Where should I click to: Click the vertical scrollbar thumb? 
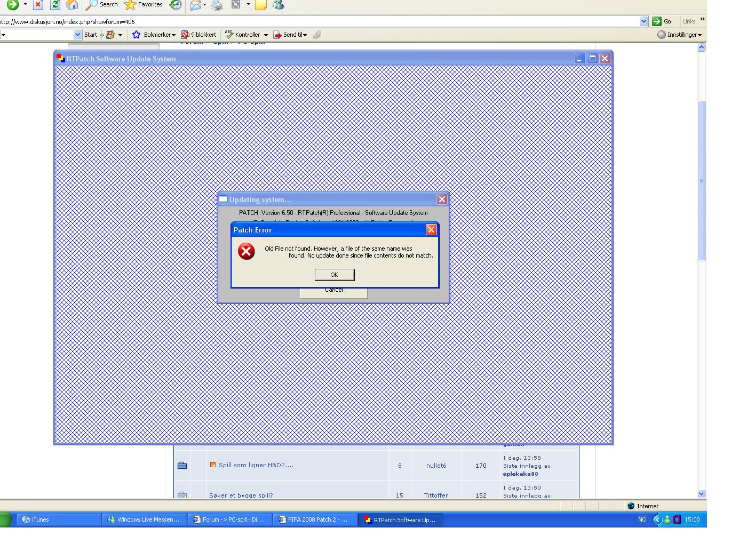tap(702, 181)
